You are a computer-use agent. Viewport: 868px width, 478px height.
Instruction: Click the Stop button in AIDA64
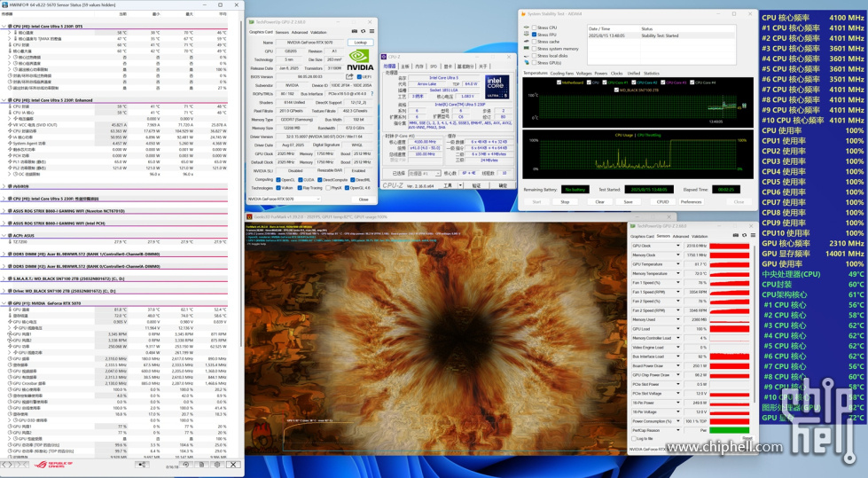pyautogui.click(x=565, y=201)
